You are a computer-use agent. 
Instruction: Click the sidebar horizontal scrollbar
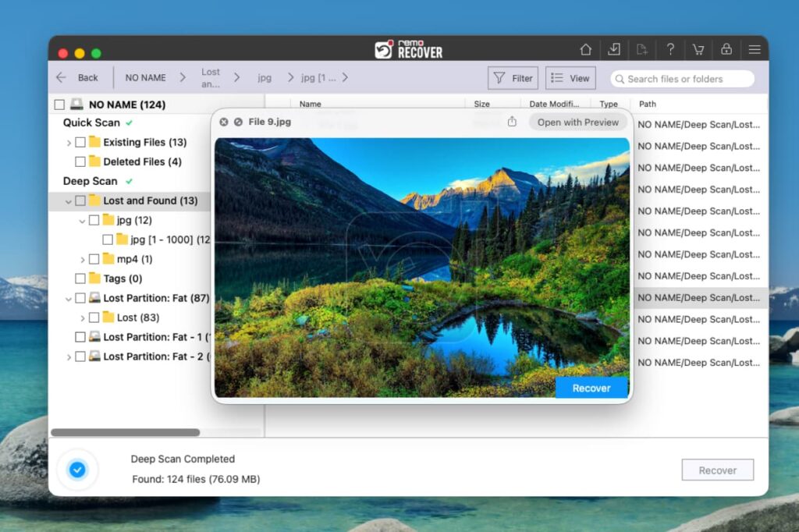click(126, 433)
